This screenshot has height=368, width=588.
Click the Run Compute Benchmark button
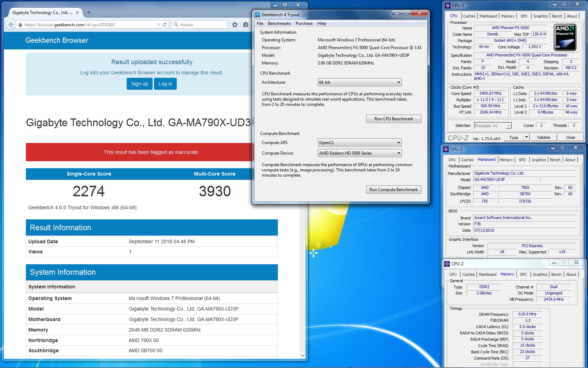coord(394,190)
